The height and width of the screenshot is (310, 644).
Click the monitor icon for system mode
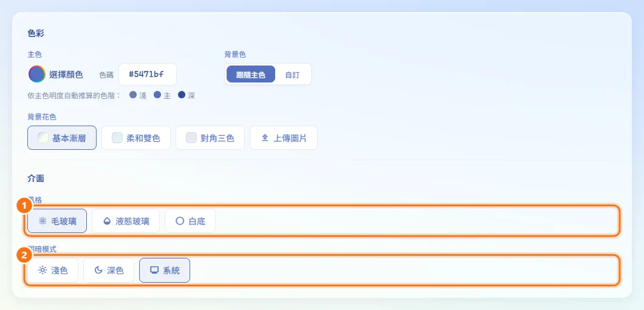coord(154,270)
